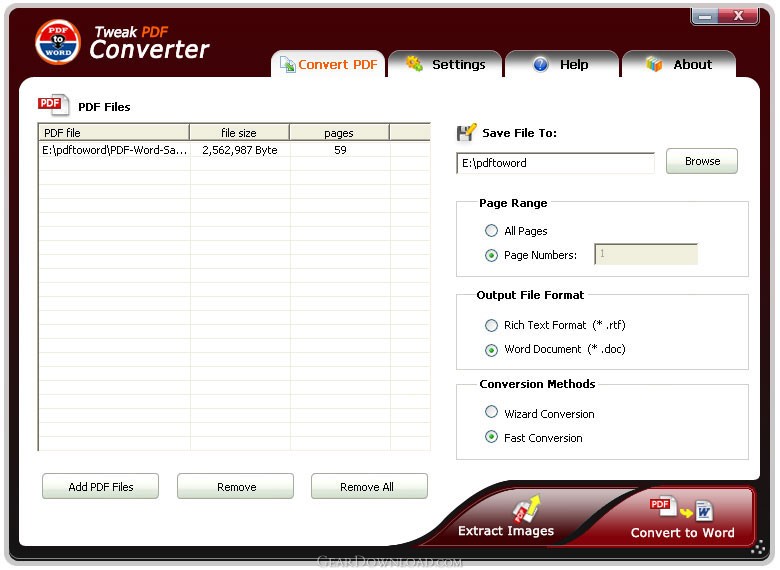Viewport: 780px width, 570px height.
Task: Click the 59 pages cell
Action: click(340, 150)
